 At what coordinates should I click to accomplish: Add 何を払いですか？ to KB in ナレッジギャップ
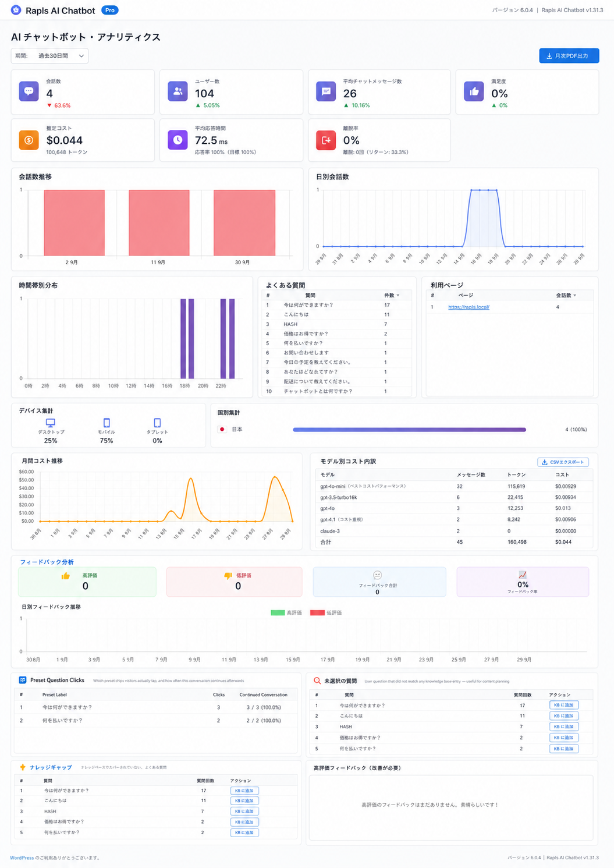click(x=244, y=832)
